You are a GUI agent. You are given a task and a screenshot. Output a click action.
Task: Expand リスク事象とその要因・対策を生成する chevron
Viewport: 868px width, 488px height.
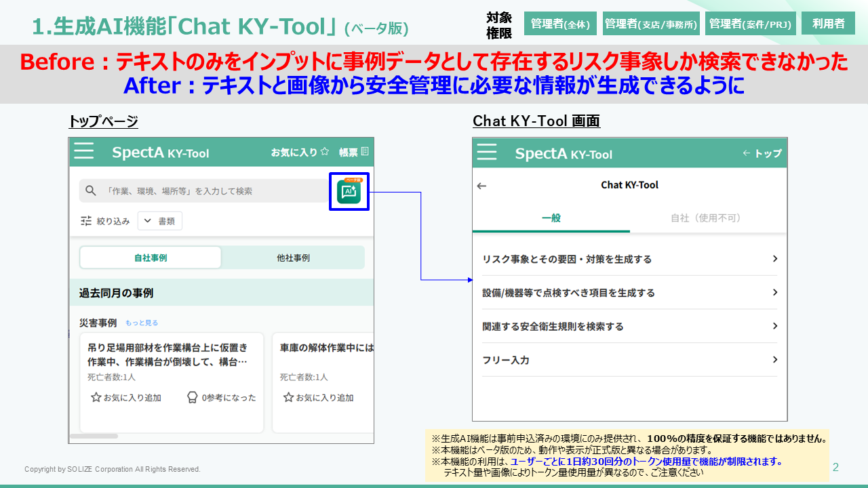[774, 259]
